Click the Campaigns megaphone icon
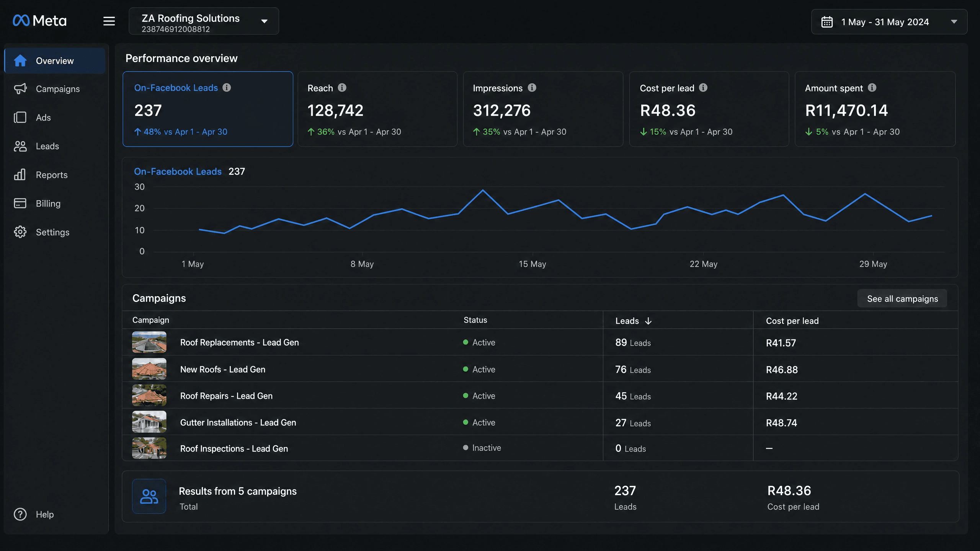 click(x=20, y=89)
